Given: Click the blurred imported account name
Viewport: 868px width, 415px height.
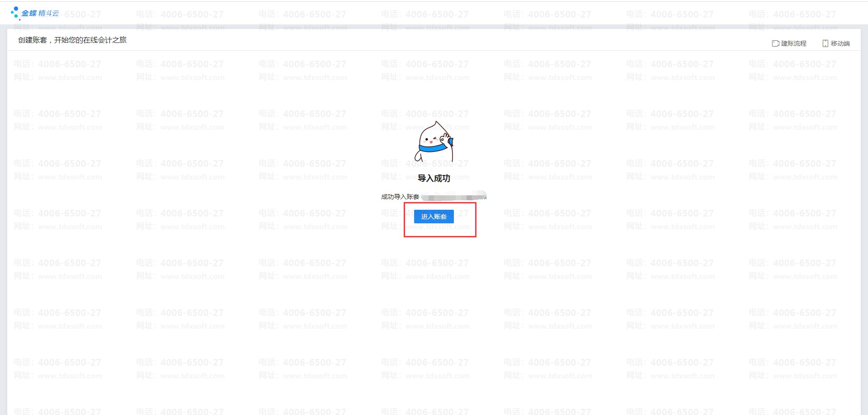Looking at the screenshot, I should (453, 197).
